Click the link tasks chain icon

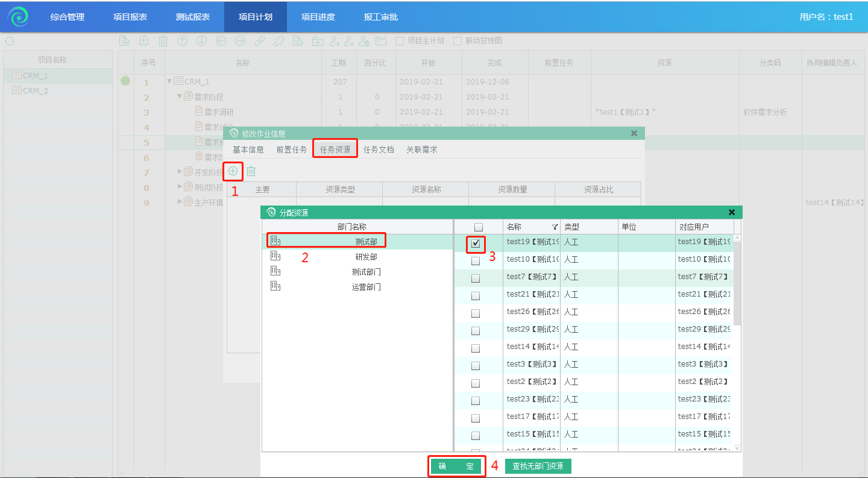[x=260, y=41]
